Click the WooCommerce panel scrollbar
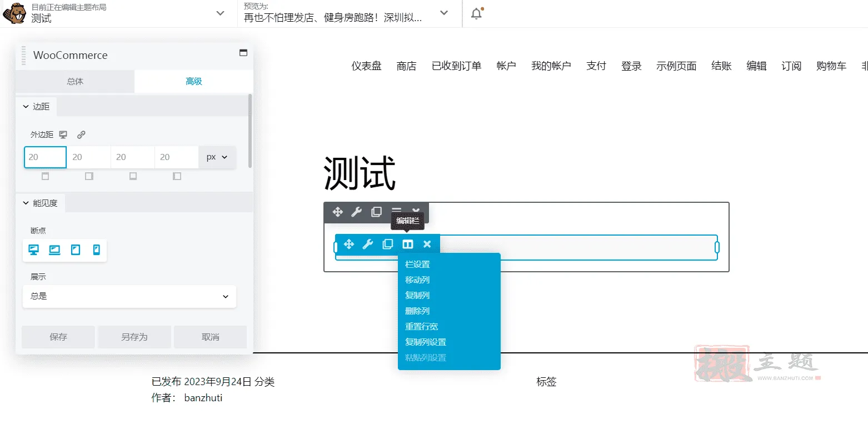Viewport: 868px width, 424px height. coord(250,131)
